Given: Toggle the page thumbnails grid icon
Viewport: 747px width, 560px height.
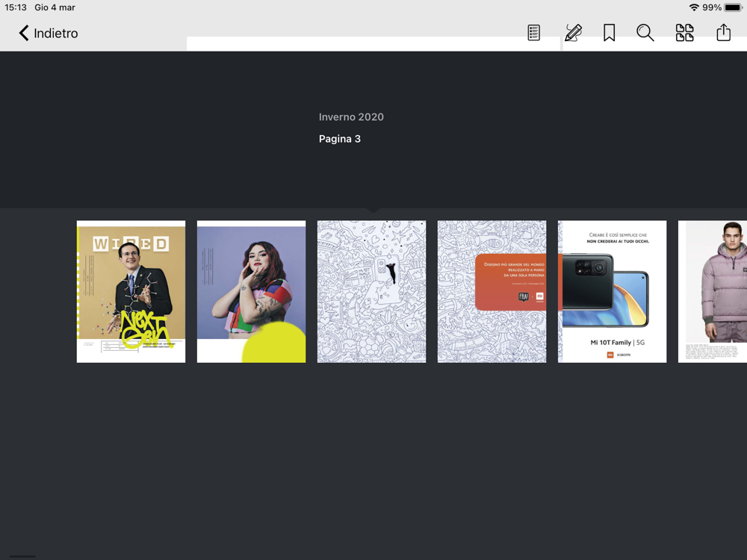Looking at the screenshot, I should click(684, 33).
